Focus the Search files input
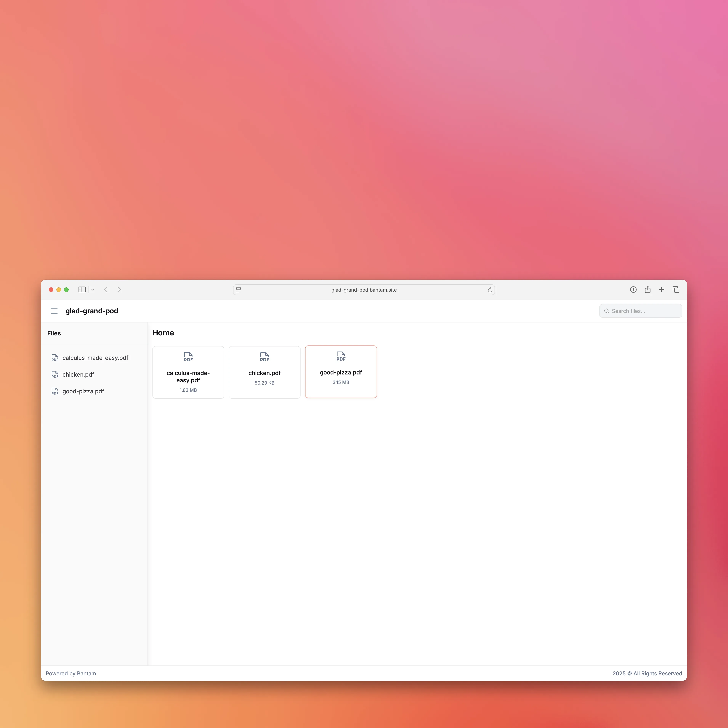728x728 pixels. pyautogui.click(x=641, y=311)
